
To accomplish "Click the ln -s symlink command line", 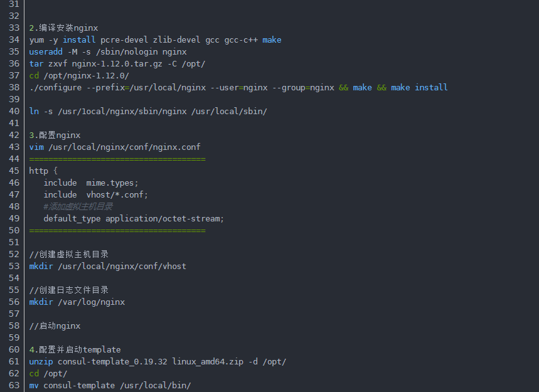I will point(148,111).
